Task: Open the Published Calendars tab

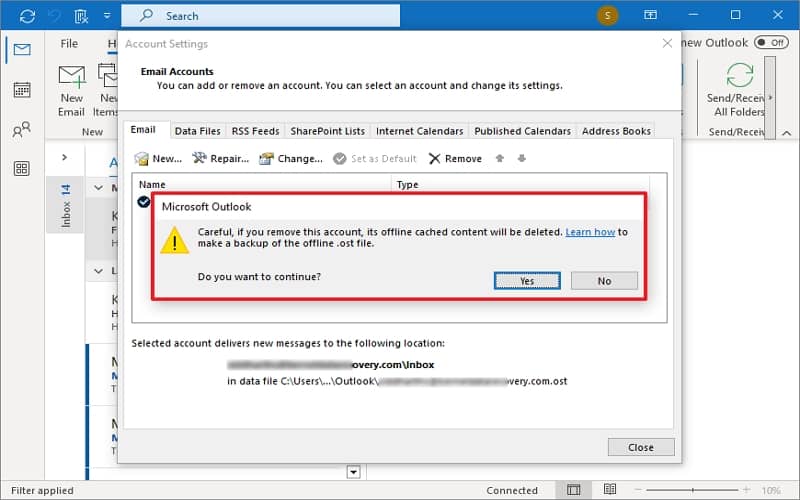Action: click(x=522, y=131)
